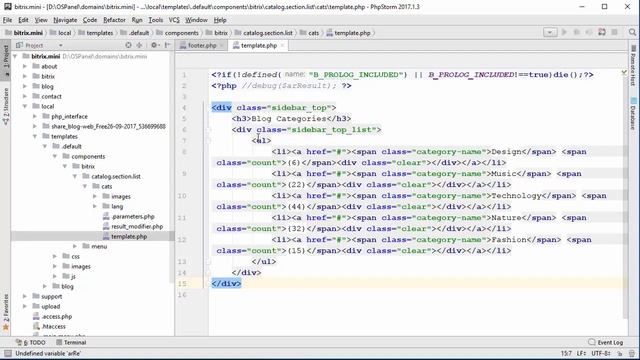Screen dimensions: 640x360
Task: Open the VCS menu
Action: [x=174, y=20]
